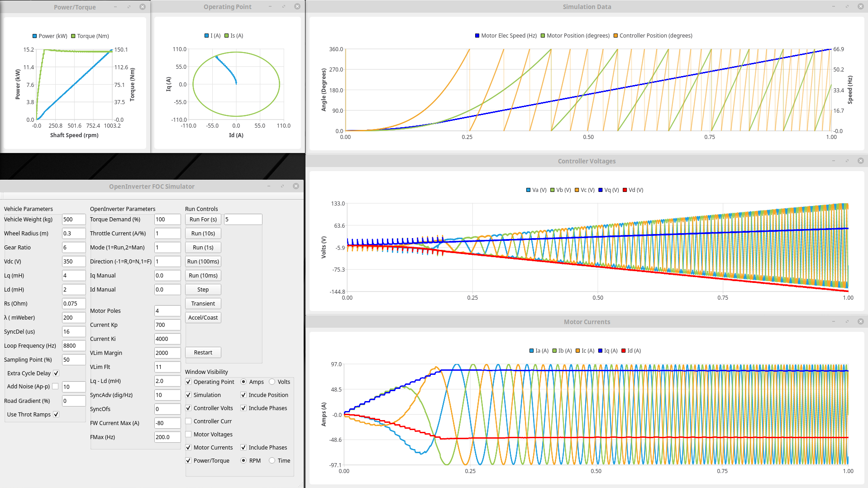Enable the Add Noise (Ap-p) checkbox
This screenshot has width=868, height=488.
tap(55, 386)
